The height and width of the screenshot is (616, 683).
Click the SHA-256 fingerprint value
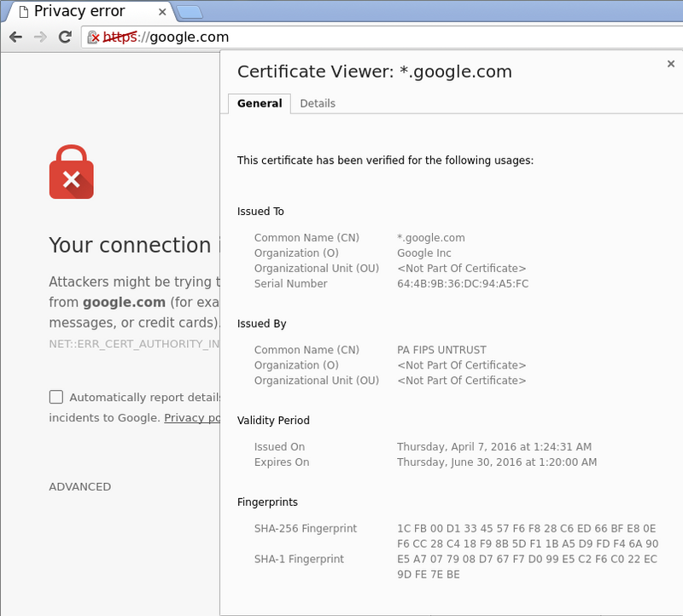[527, 536]
